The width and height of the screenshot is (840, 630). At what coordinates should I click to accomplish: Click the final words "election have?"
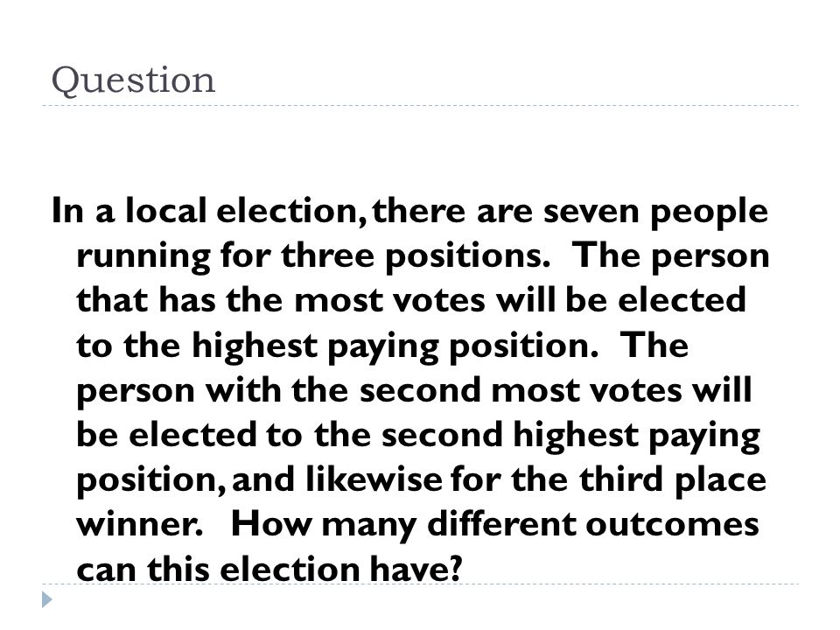(x=340, y=569)
